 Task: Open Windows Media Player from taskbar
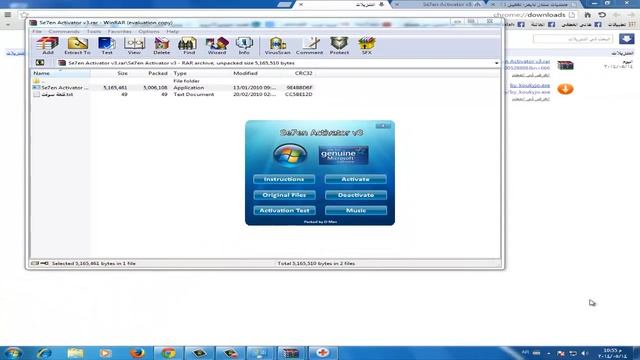click(x=105, y=353)
